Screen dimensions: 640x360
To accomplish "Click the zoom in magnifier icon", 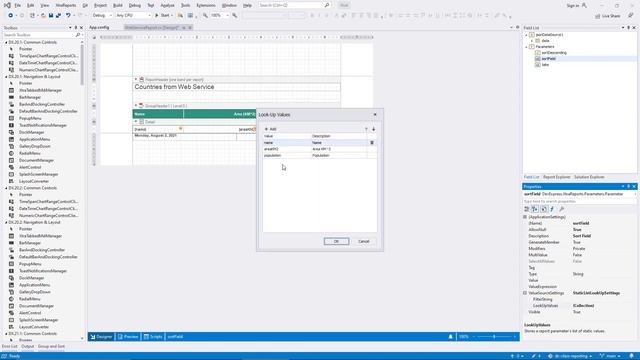I will (235, 16).
